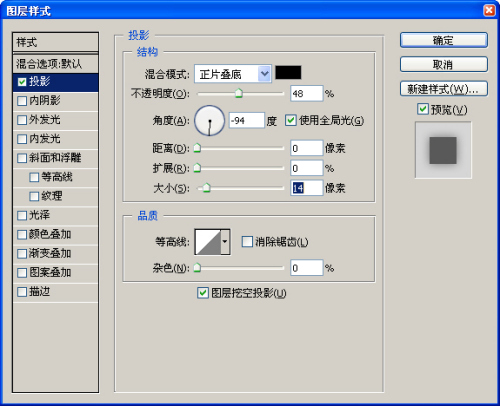500x406 pixels.
Task: Toggle the 预览 preview checkbox
Action: click(423, 109)
